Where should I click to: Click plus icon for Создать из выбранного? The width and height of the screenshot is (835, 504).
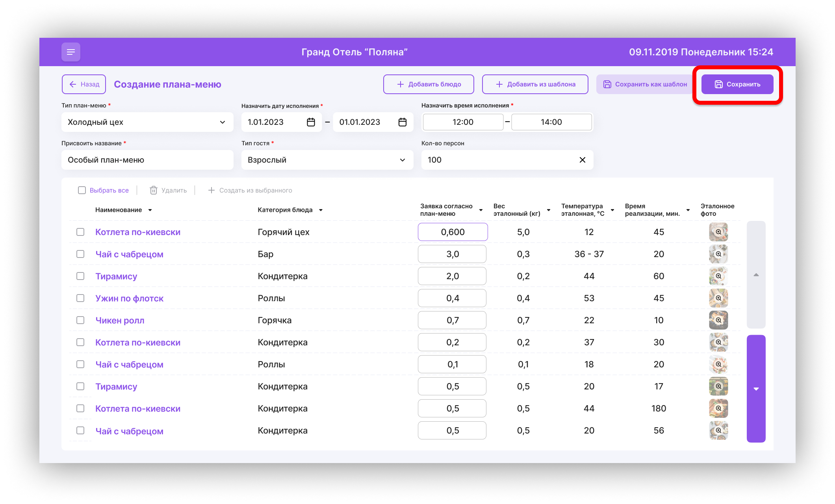212,190
